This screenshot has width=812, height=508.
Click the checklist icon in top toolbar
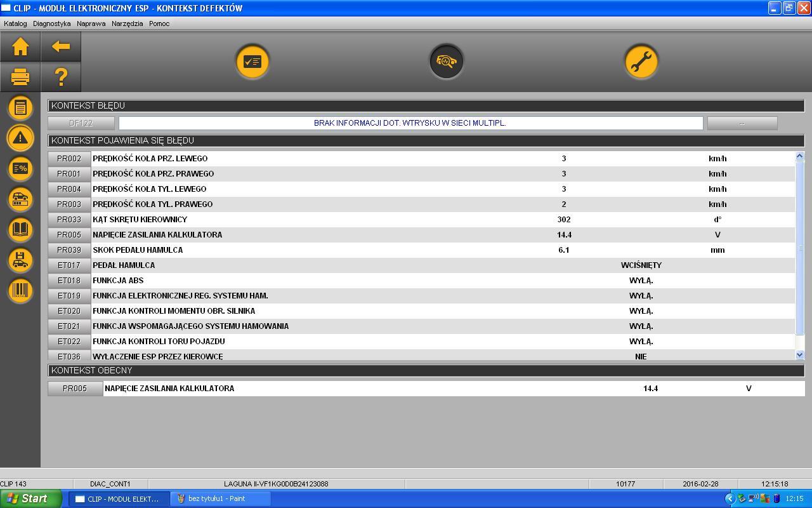click(252, 62)
